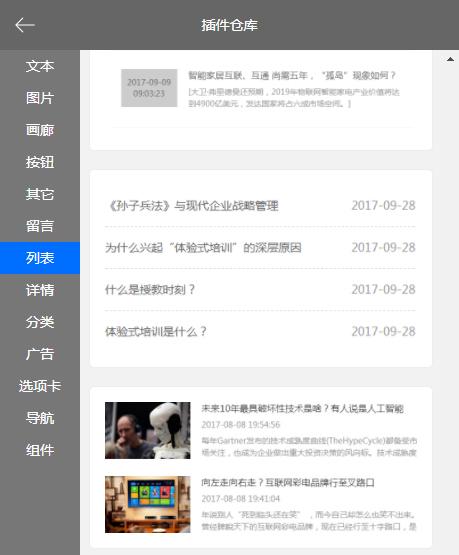Image resolution: width=459 pixels, height=555 pixels.
Task: Choose 按钮 in the side menu
Action: (x=40, y=162)
